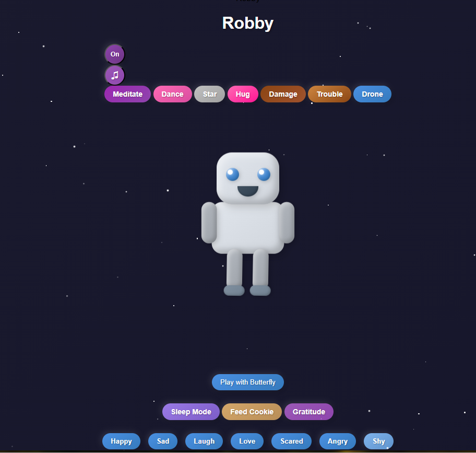Trigger the Damage action
The image size is (476, 453).
pyautogui.click(x=283, y=94)
